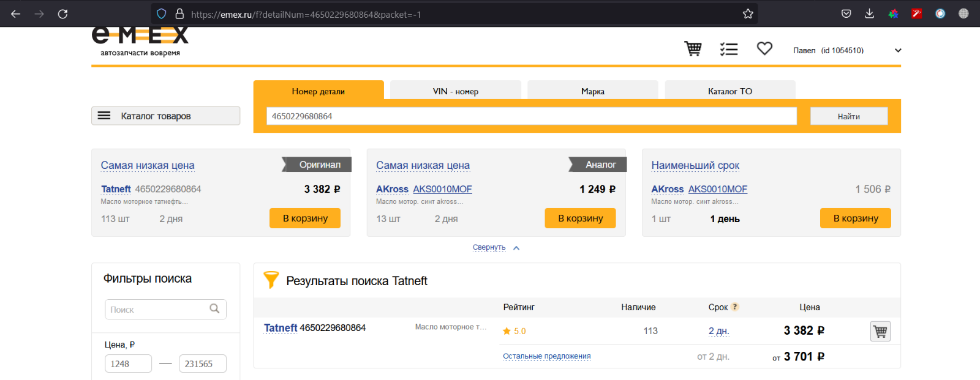Click the 5.0 star rating
Image resolution: width=980 pixels, height=380 pixels.
pyautogui.click(x=514, y=331)
